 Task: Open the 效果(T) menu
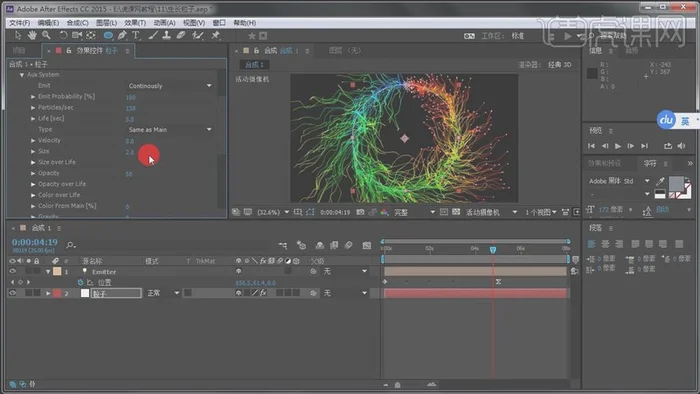(135, 23)
